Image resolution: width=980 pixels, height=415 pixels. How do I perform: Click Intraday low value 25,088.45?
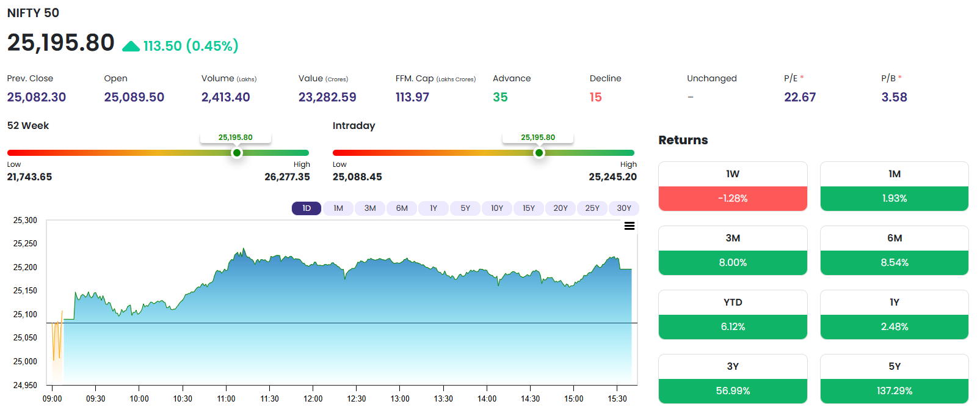point(357,177)
